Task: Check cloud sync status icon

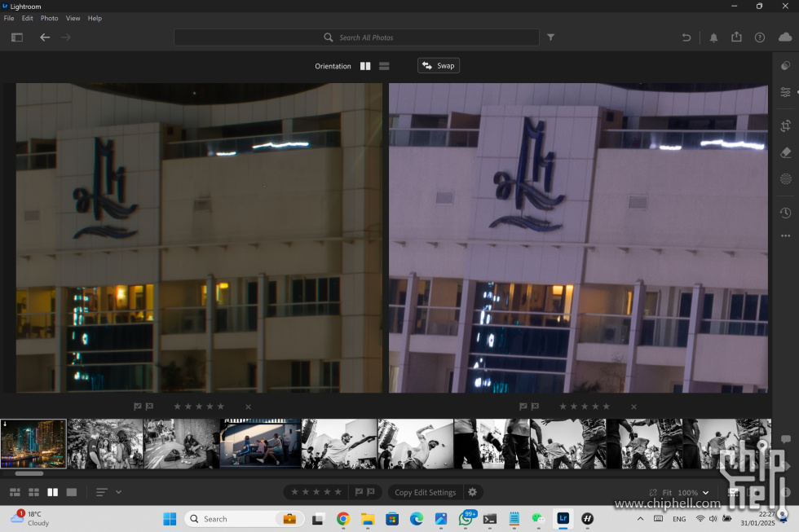Action: 785,37
